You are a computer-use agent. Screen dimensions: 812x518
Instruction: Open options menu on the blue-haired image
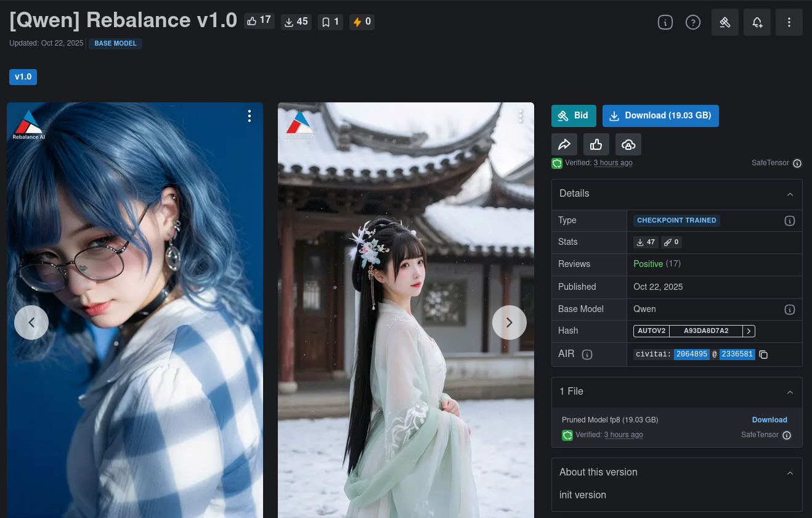[250, 116]
